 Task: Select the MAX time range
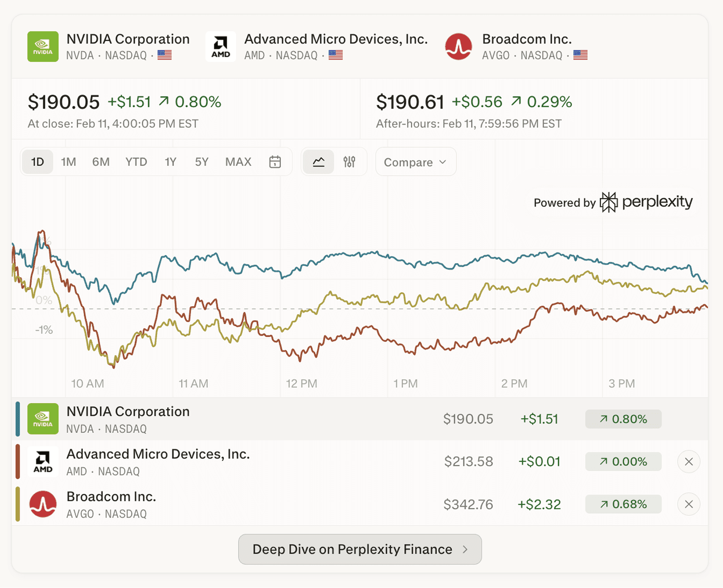[x=238, y=162]
